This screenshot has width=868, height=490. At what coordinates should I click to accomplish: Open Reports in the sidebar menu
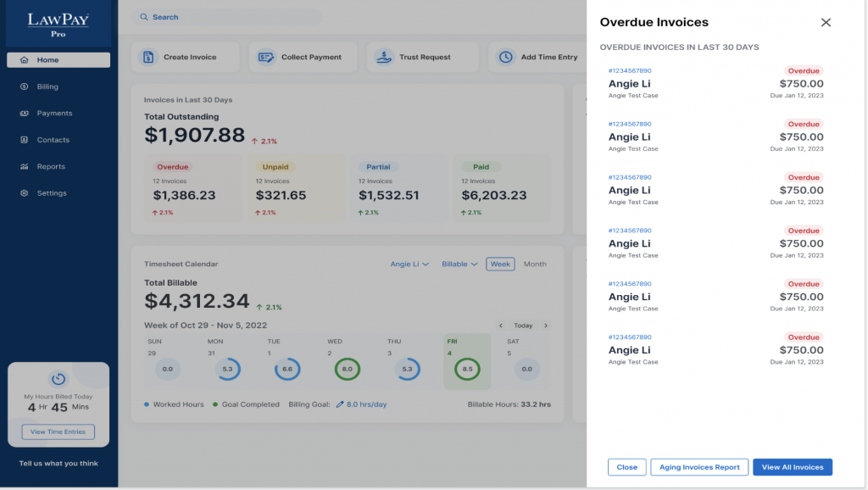coord(51,167)
